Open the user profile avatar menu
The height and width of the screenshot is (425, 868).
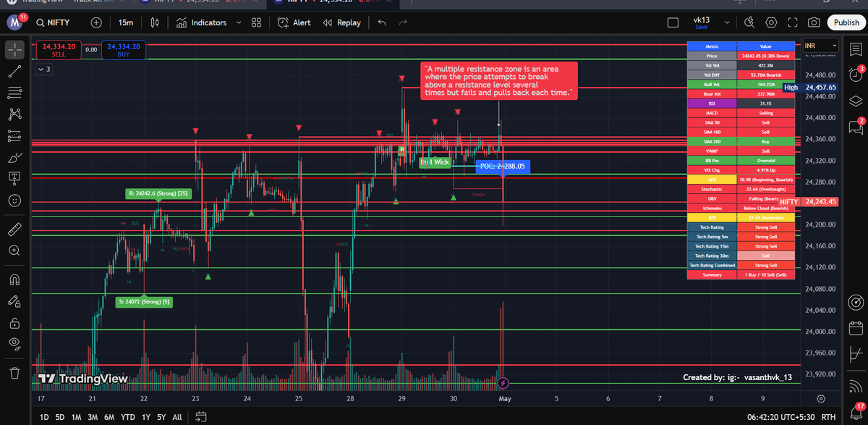pyautogui.click(x=15, y=22)
